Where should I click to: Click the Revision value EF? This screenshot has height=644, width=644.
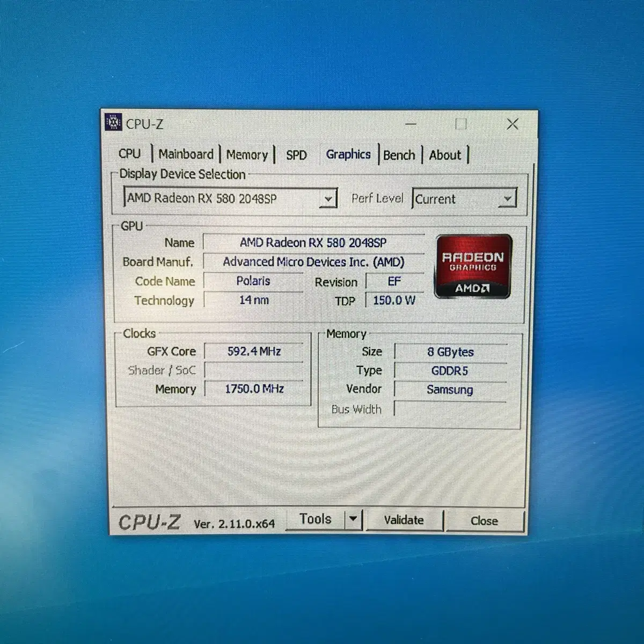[x=394, y=281]
